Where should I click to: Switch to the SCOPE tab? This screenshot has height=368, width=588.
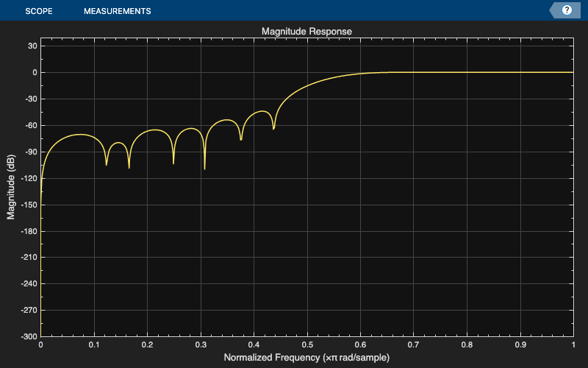pos(39,11)
